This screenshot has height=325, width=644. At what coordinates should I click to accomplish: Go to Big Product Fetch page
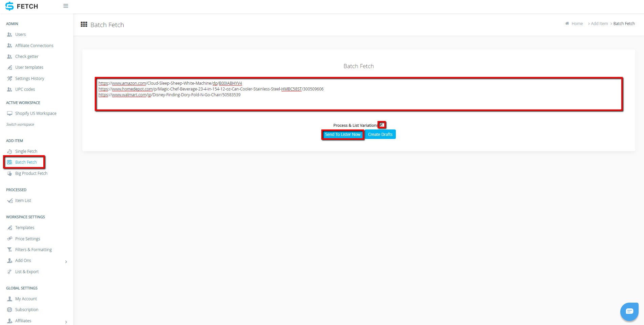(31, 174)
